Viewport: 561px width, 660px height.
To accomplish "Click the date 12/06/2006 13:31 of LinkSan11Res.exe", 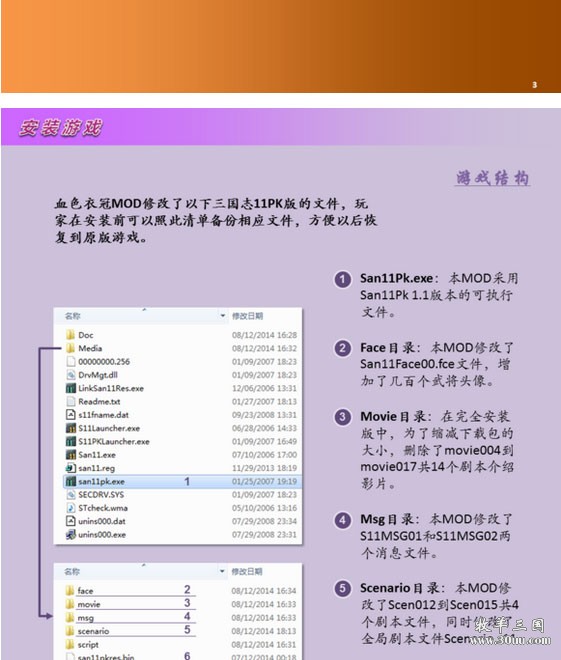I will 264,388.
